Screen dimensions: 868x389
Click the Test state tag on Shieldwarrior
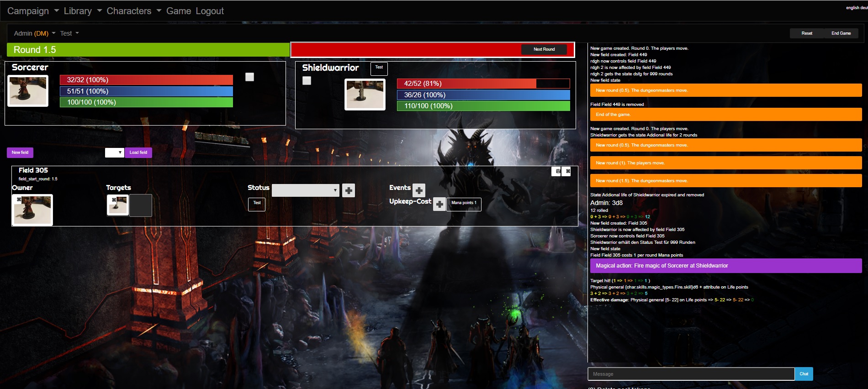point(379,69)
